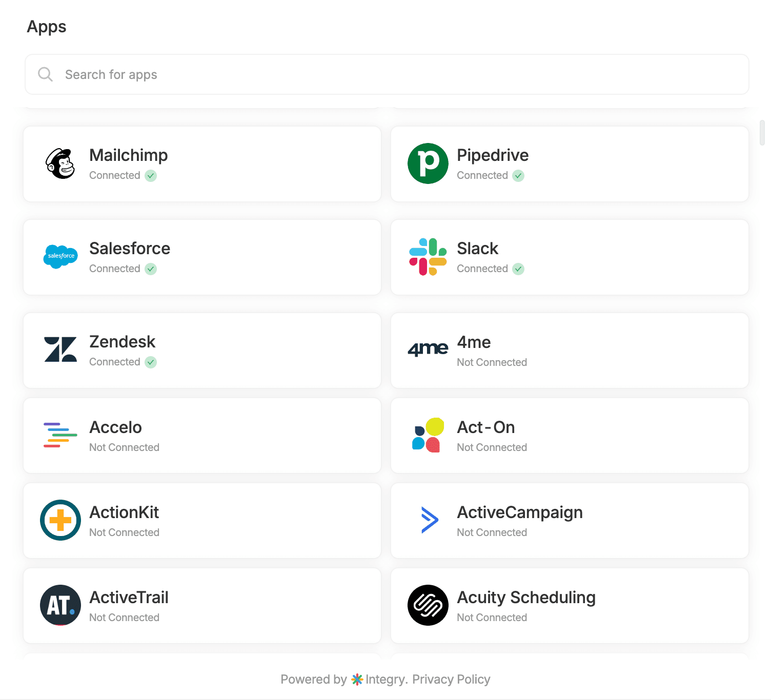Click 'Not Connected' under Act-On

[x=492, y=447]
